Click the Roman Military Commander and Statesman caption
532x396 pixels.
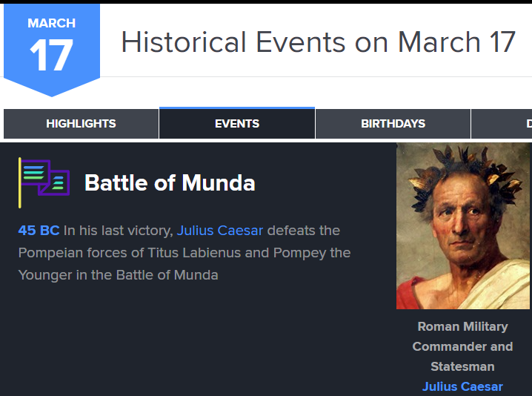pyautogui.click(x=462, y=346)
